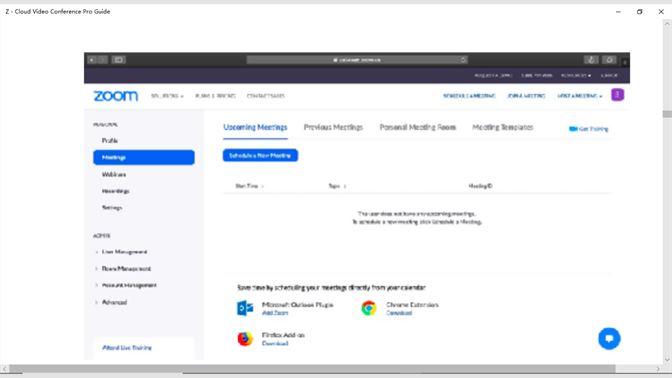Click Attend Live Training link
The image size is (672, 378).
point(127,348)
